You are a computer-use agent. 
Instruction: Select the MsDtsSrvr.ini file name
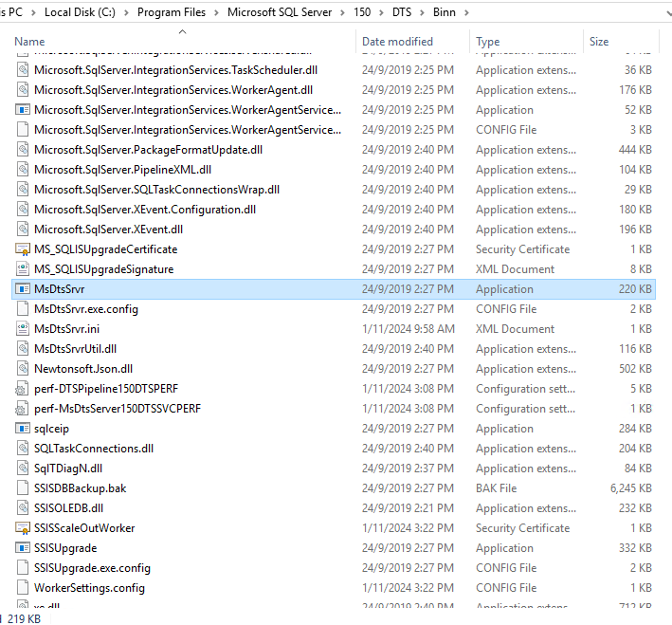point(67,329)
